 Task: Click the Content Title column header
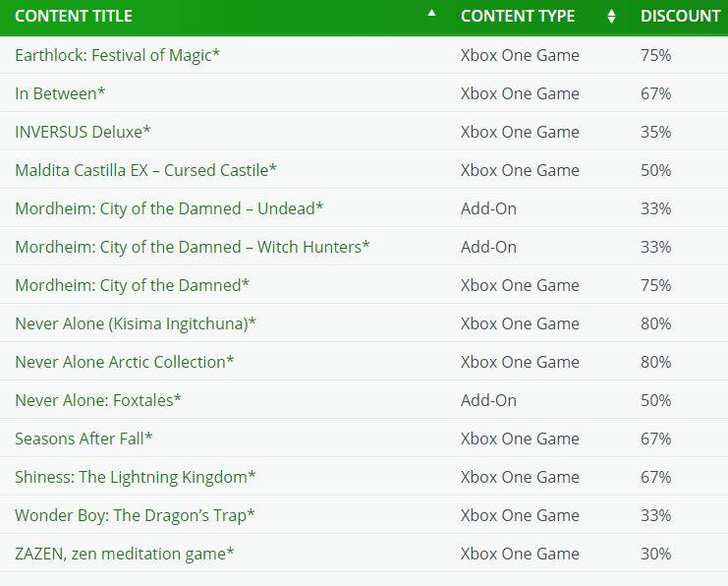74,17
